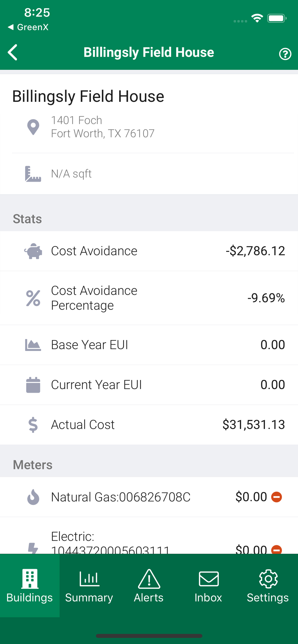Tap red minus icon beside Natural Gas
This screenshot has width=298, height=644.
pyautogui.click(x=276, y=497)
